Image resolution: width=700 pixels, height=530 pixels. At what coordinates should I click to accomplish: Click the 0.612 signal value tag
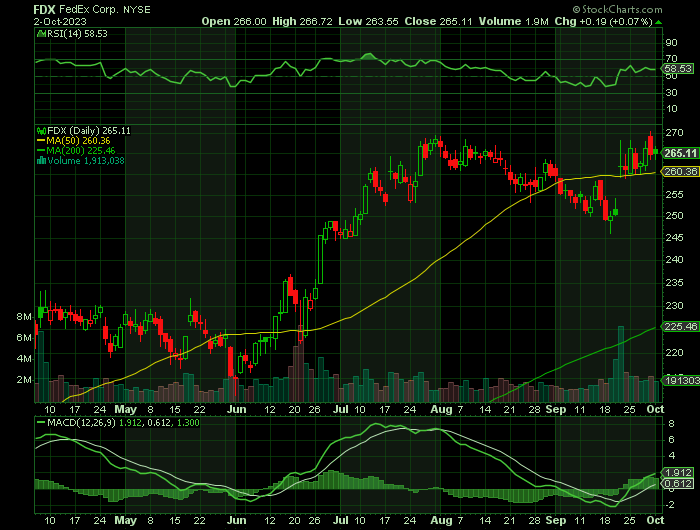point(678,484)
